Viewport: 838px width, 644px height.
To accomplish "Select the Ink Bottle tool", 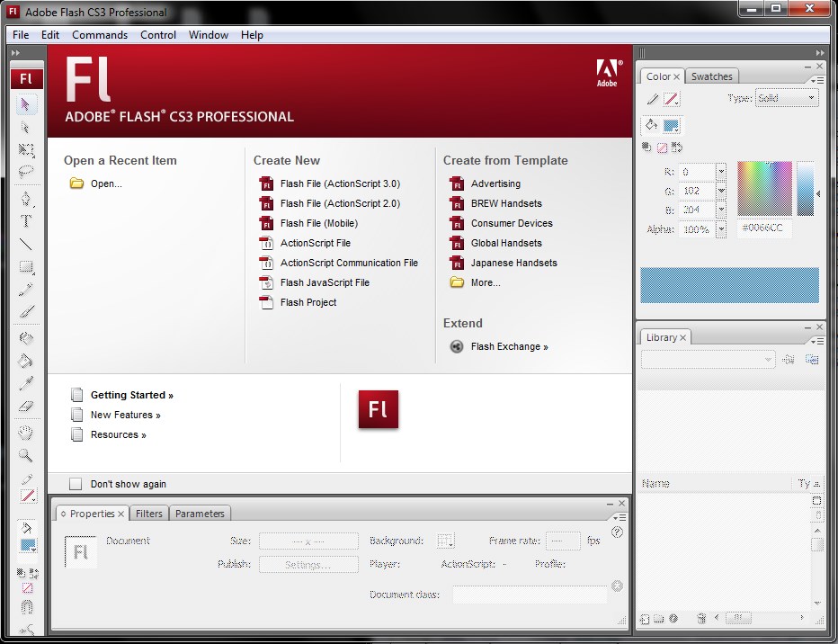I will point(26,338).
